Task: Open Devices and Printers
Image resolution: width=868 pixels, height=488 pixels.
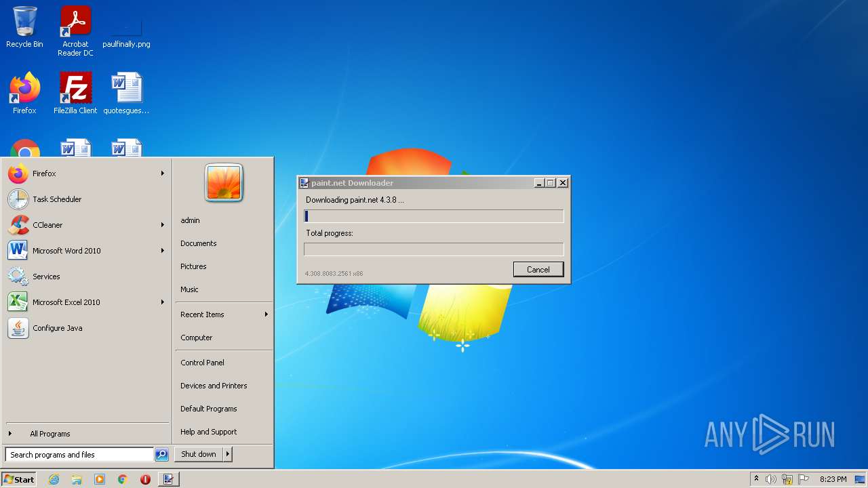Action: (224, 386)
